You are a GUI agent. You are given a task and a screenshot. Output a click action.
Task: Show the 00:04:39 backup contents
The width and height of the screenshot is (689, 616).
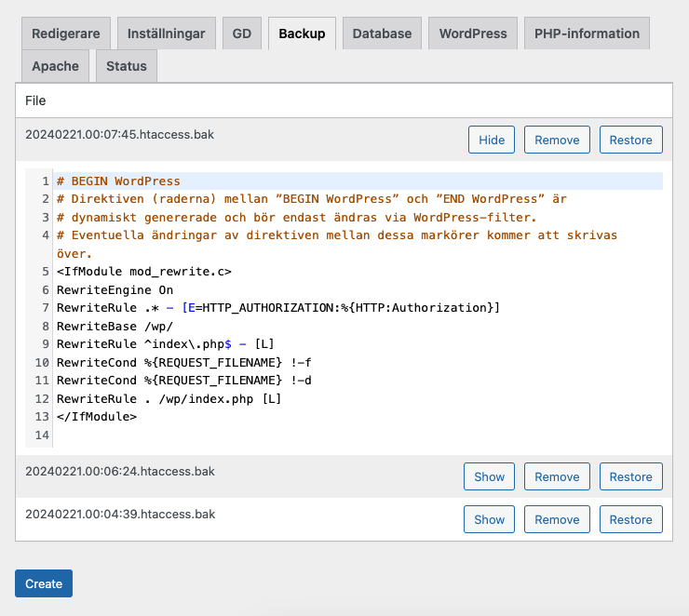490,520
